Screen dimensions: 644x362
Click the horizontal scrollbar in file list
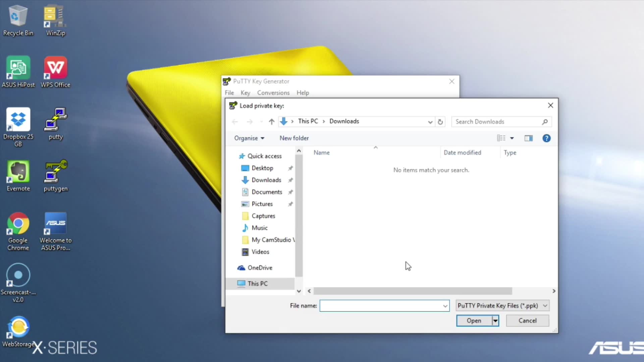click(413, 291)
